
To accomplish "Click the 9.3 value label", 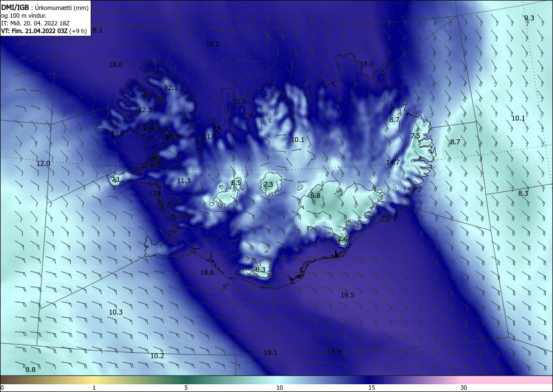I will 529,18.
